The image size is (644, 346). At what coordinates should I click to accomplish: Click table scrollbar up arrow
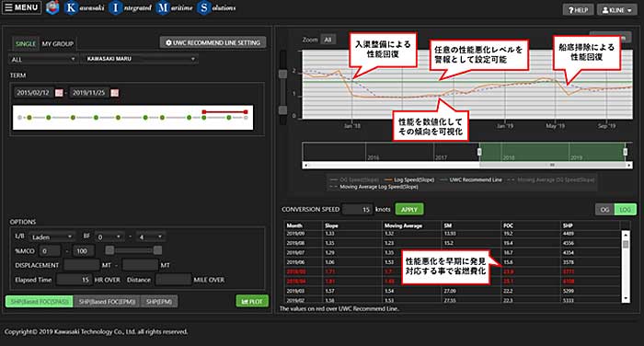point(626,235)
